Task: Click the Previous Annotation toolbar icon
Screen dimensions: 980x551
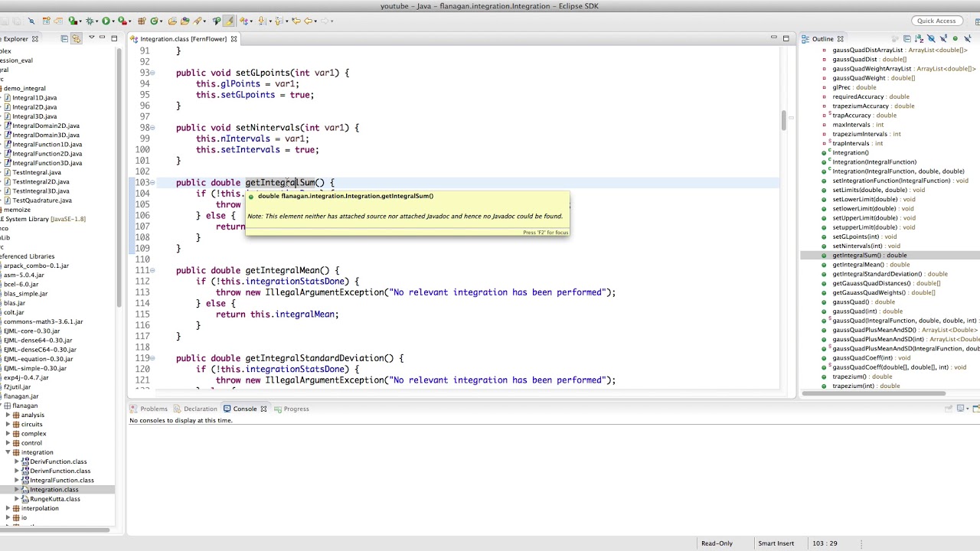Action: tap(278, 21)
